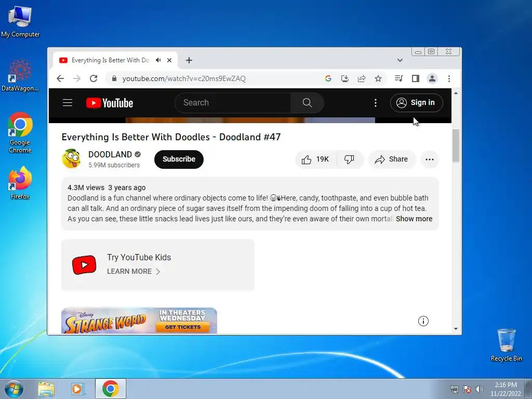532x399 pixels.
Task: Expand description with Show more
Action: pos(414,219)
